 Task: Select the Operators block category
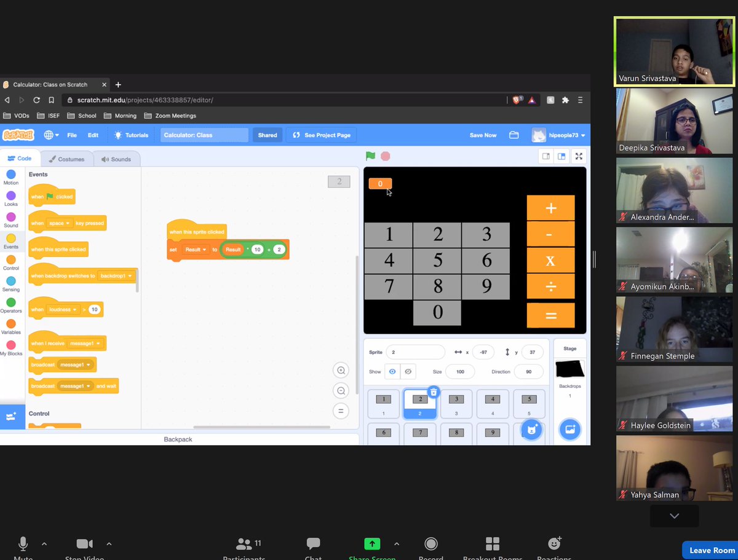pos(11,303)
